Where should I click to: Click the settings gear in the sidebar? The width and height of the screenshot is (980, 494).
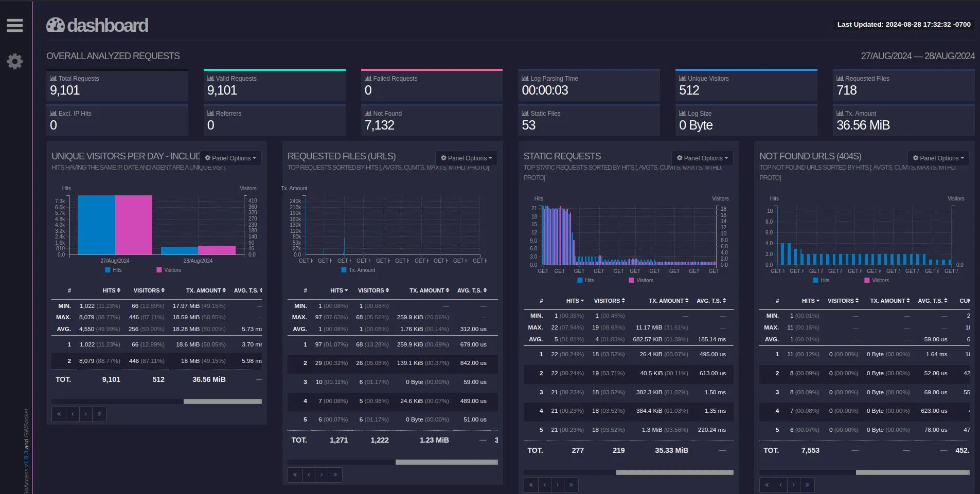coord(15,61)
